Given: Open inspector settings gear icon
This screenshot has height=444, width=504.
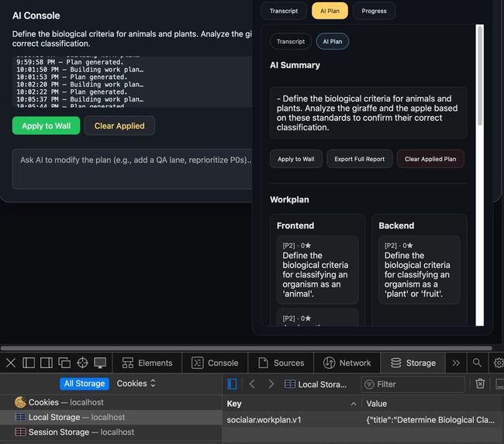Looking at the screenshot, I should (499, 363).
